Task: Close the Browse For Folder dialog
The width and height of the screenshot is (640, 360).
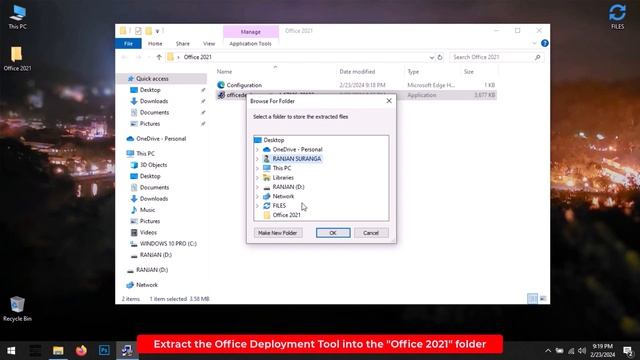Action: (x=389, y=101)
